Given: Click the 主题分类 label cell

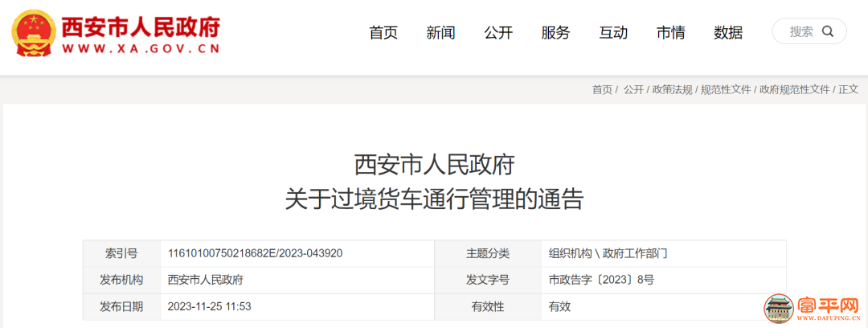Looking at the screenshot, I should (x=488, y=254).
